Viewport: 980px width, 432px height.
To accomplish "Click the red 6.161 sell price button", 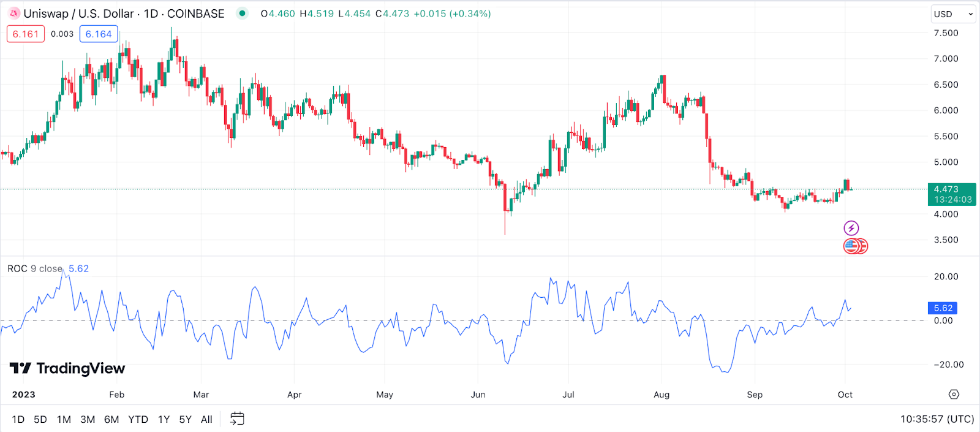I will click(26, 34).
